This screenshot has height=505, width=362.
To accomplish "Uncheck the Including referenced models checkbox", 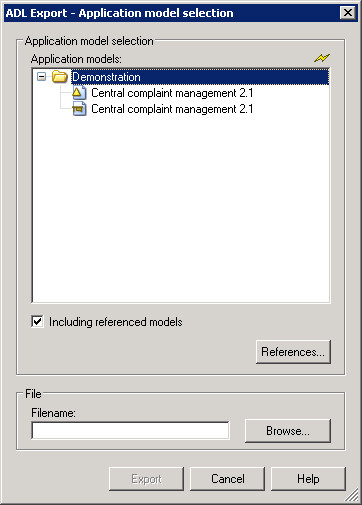I will coord(37,322).
